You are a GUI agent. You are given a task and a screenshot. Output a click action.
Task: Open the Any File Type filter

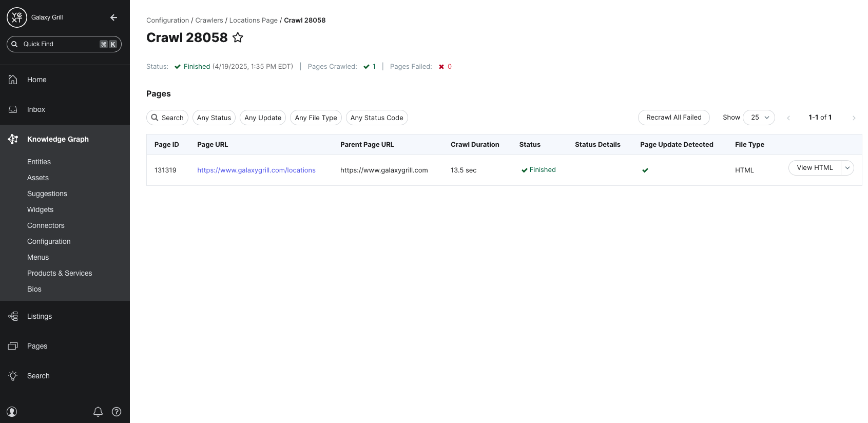tap(316, 118)
